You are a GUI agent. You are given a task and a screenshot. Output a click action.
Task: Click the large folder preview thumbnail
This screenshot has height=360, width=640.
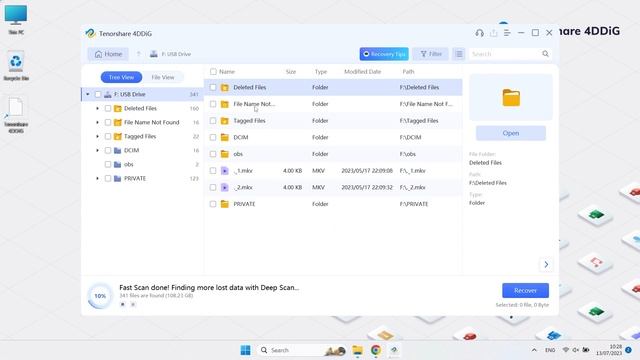click(x=511, y=98)
